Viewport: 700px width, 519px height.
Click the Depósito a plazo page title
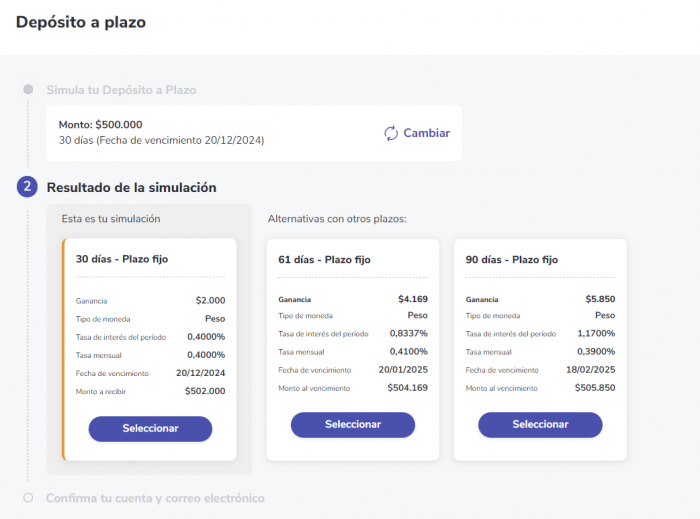pos(81,22)
